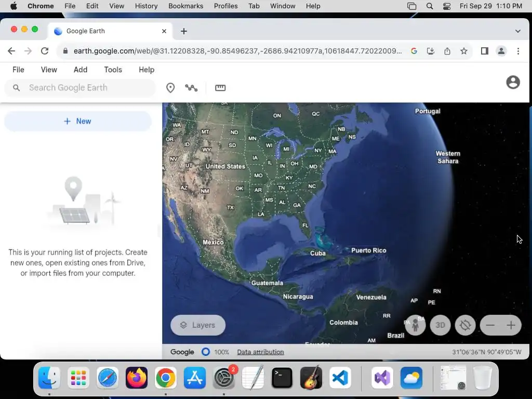The image size is (532, 399).
Task: Click the install app icon in address bar
Action: pos(431,51)
